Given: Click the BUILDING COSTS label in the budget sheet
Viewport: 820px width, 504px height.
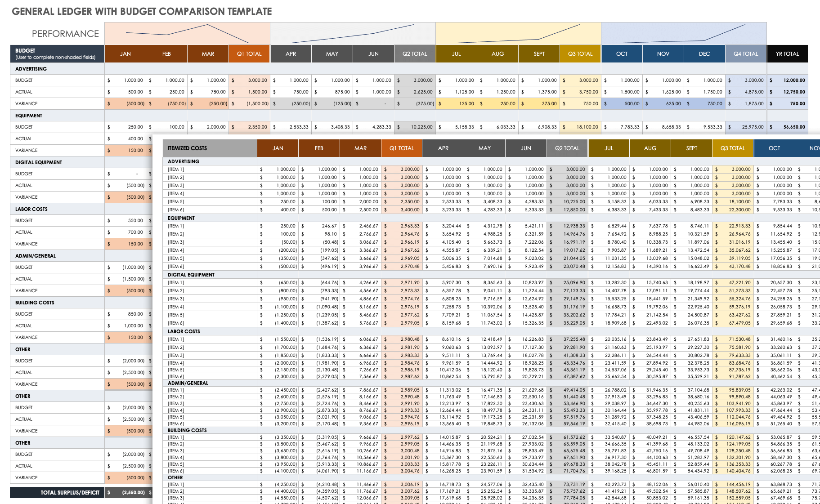Looking at the screenshot, I should [35, 303].
